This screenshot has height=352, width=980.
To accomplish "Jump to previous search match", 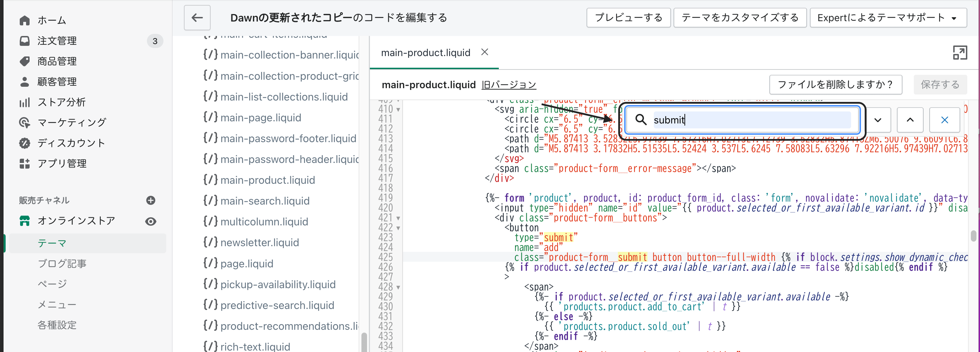I will coord(910,120).
